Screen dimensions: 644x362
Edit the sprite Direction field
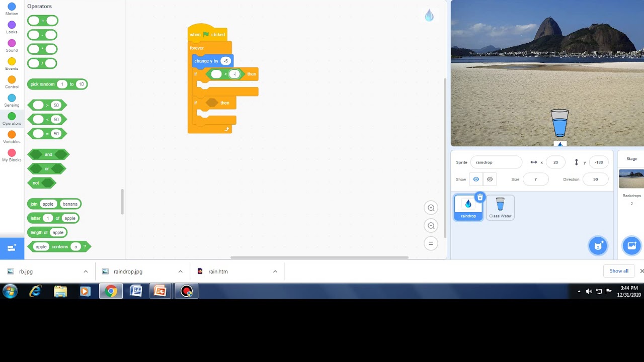click(x=595, y=179)
